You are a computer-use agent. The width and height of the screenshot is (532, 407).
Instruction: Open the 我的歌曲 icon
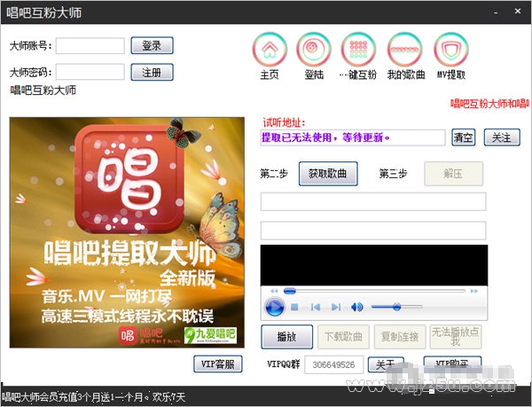click(405, 50)
